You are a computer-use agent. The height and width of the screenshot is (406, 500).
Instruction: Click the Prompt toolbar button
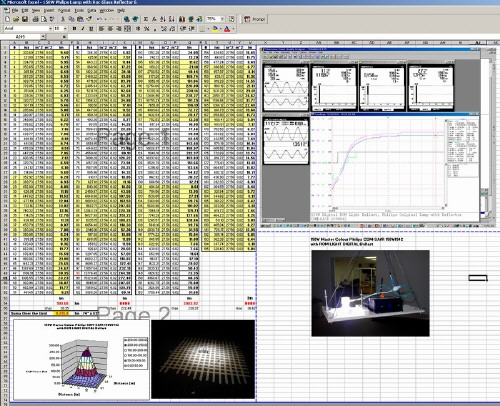(x=254, y=19)
